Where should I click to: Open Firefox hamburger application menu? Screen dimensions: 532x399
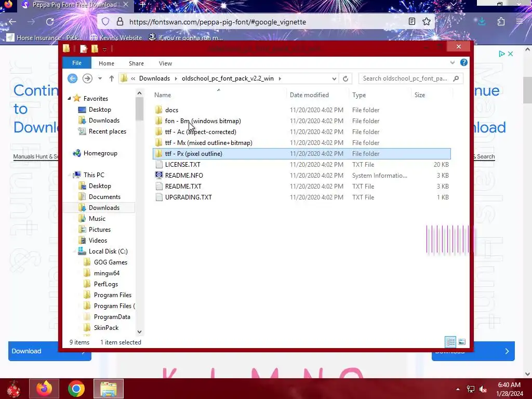520,22
